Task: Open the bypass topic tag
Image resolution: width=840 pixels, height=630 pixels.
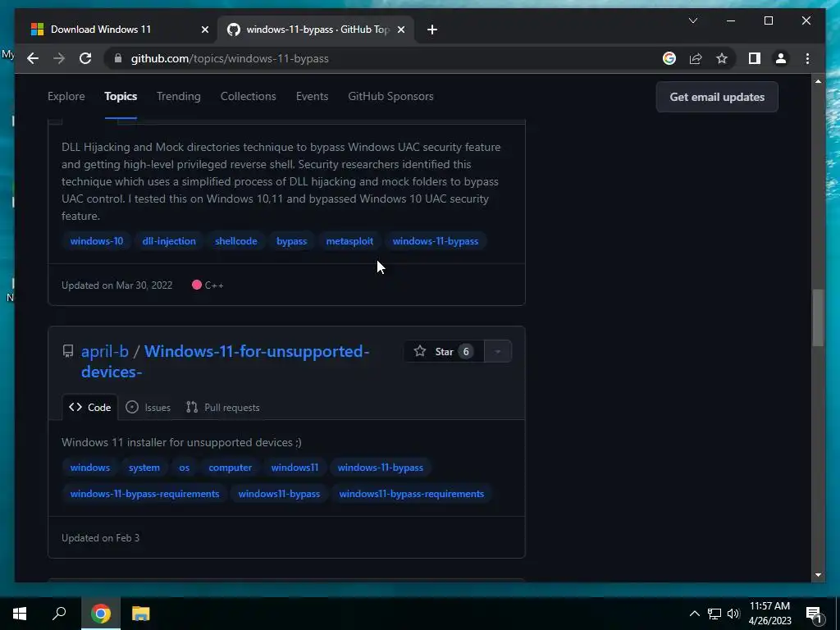Action: coord(291,241)
